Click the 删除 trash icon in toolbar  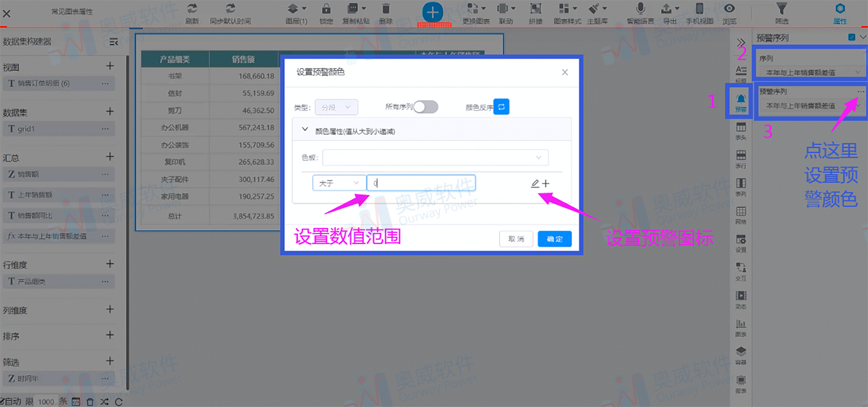click(386, 9)
